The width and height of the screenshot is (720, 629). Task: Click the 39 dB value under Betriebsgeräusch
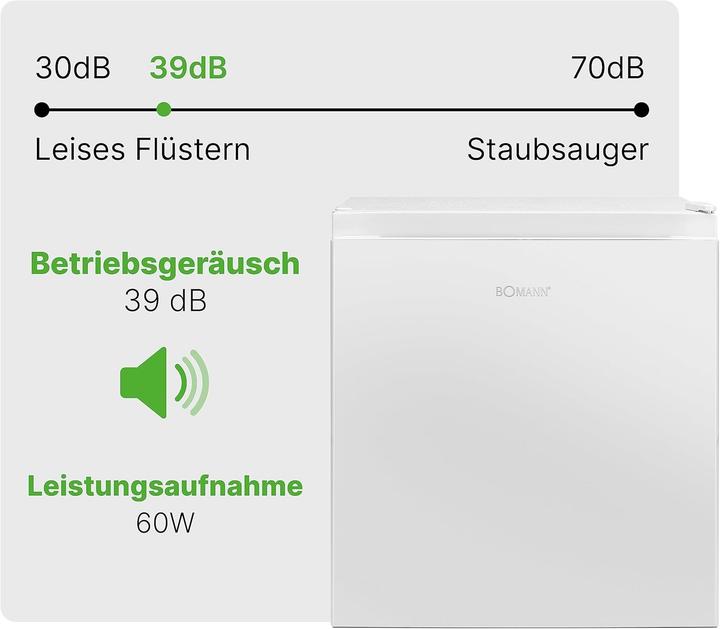pyautogui.click(x=165, y=301)
